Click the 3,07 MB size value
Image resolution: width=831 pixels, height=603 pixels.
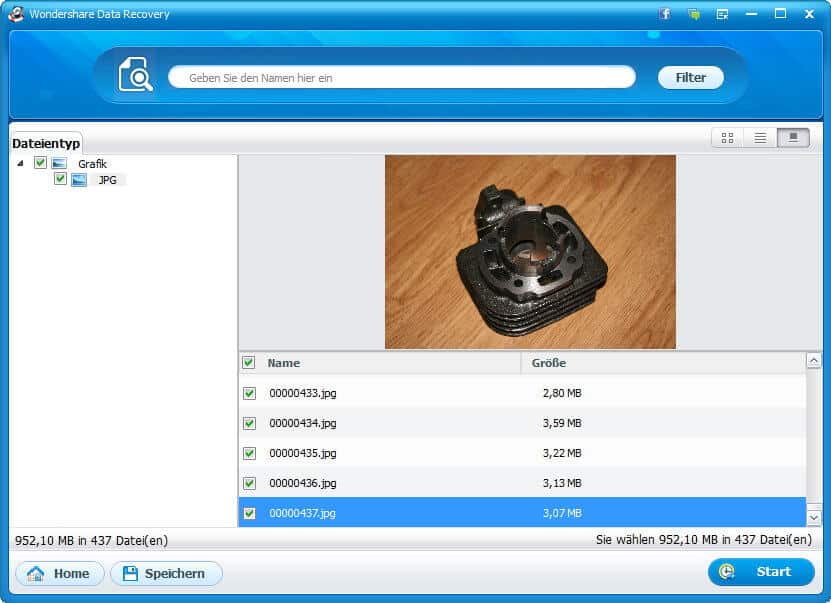[x=562, y=513]
